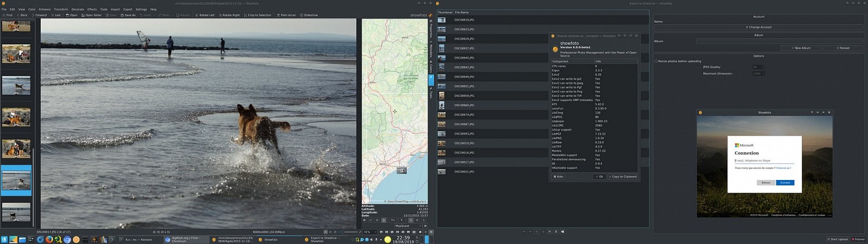Image resolution: width=868 pixels, height=244 pixels.
Task: Click the taskbar clock showing 22:39
Action: [x=403, y=239]
